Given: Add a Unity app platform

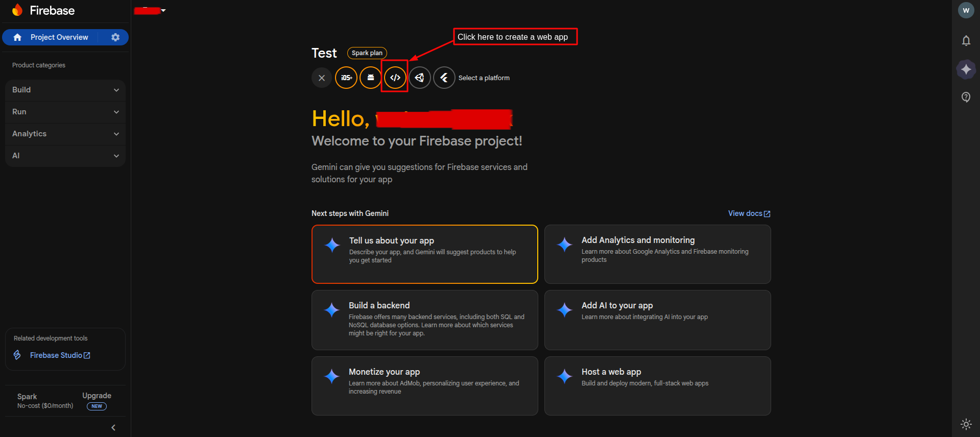Looking at the screenshot, I should coord(420,78).
